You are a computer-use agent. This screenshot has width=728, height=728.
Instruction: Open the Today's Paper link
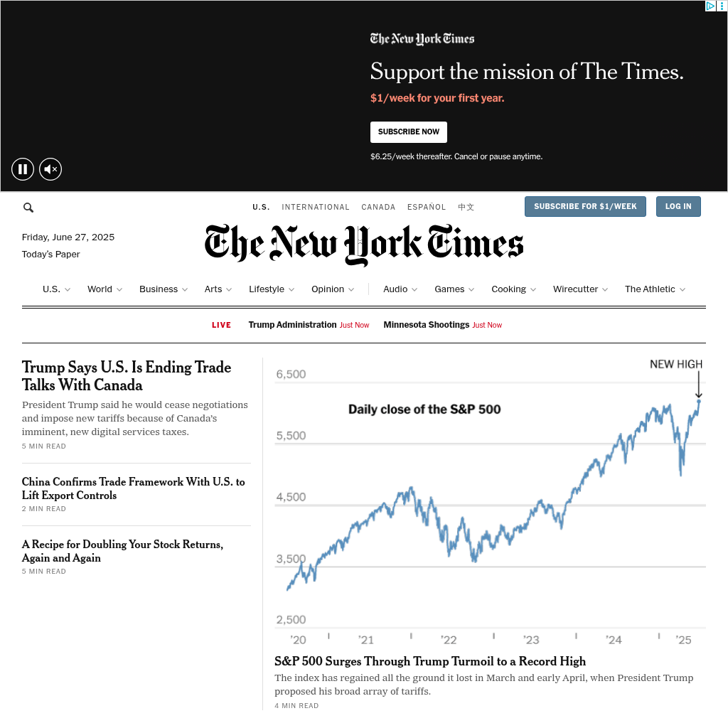coord(50,255)
